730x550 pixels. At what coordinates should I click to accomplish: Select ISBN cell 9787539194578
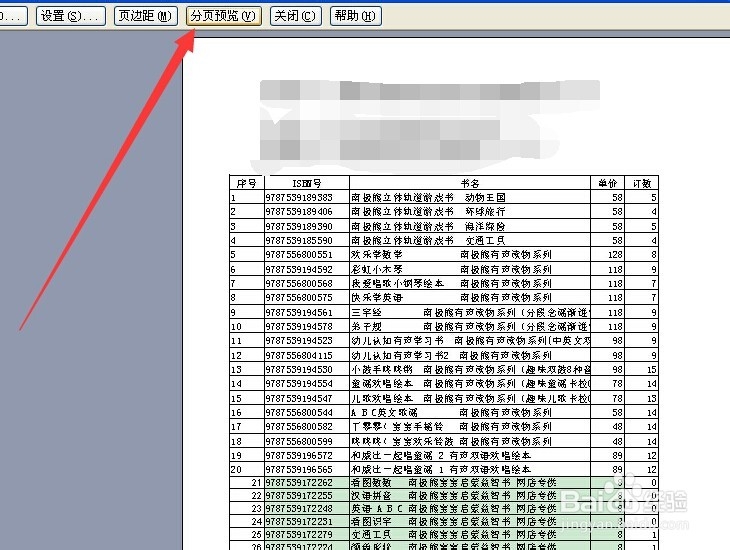pos(307,326)
